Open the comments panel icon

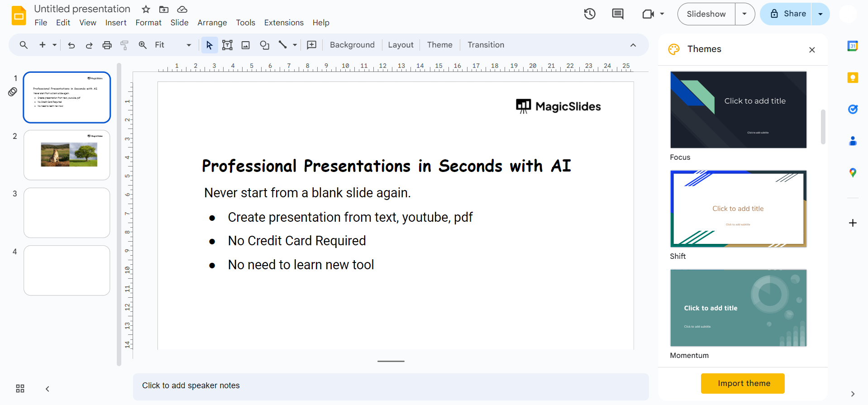[617, 14]
